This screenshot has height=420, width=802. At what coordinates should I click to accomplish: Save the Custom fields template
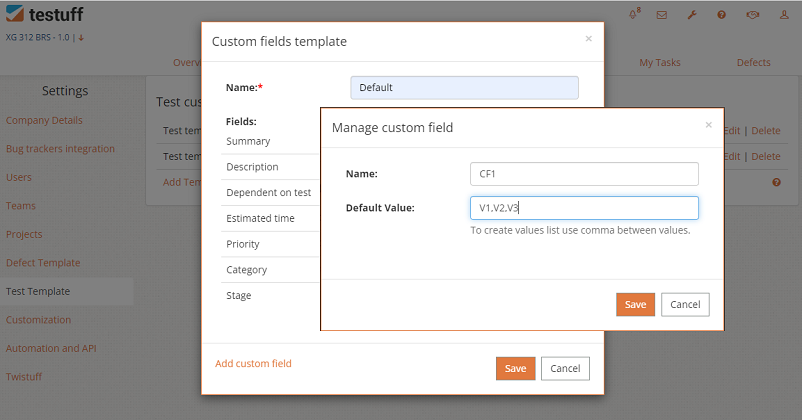coord(516,368)
